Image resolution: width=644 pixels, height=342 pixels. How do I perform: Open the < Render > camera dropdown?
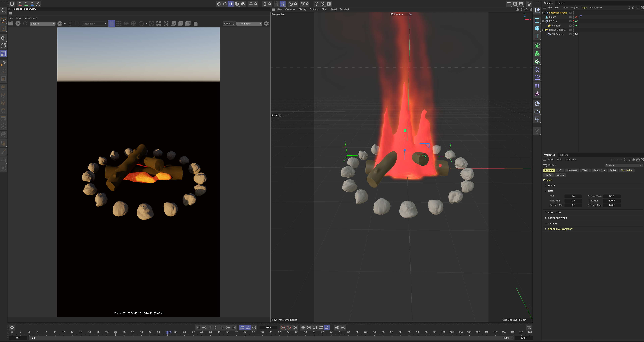pyautogui.click(x=95, y=24)
